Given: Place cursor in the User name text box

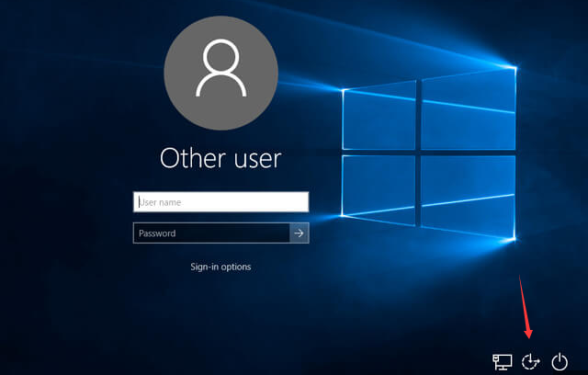Looking at the screenshot, I should 220,202.
